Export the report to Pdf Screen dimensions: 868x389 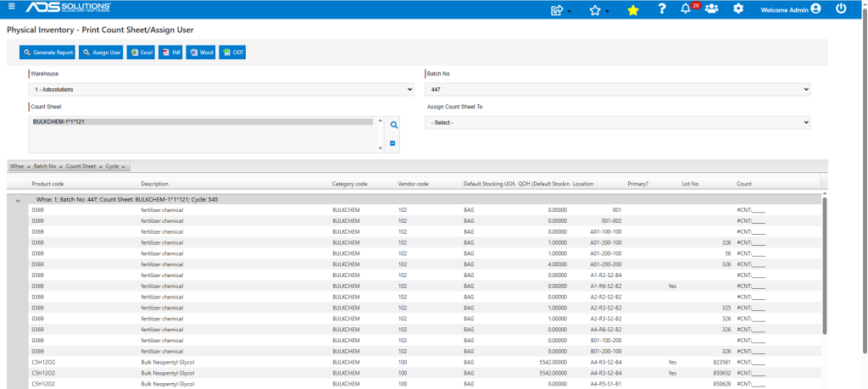click(170, 53)
